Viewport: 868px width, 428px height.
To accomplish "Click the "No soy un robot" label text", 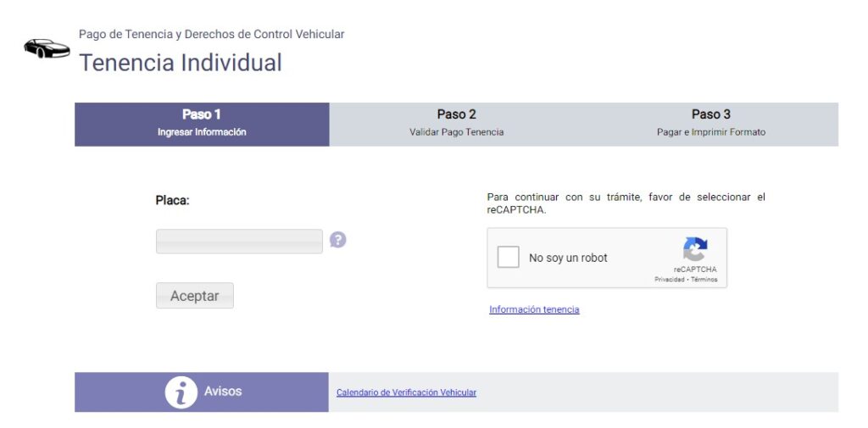I will (568, 258).
